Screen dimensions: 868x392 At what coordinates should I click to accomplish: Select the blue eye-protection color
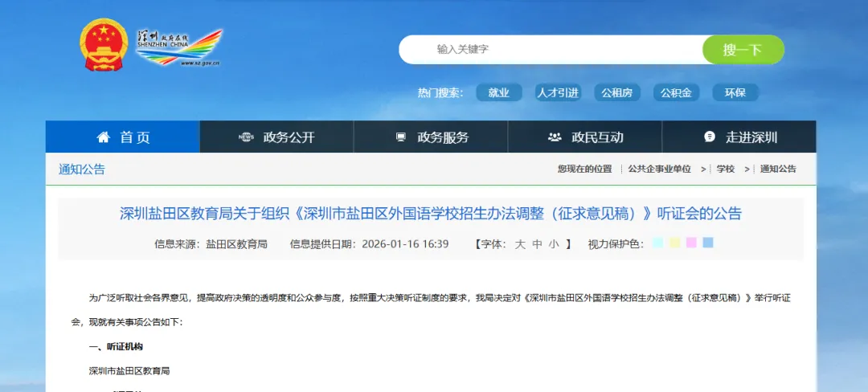pyautogui.click(x=708, y=242)
